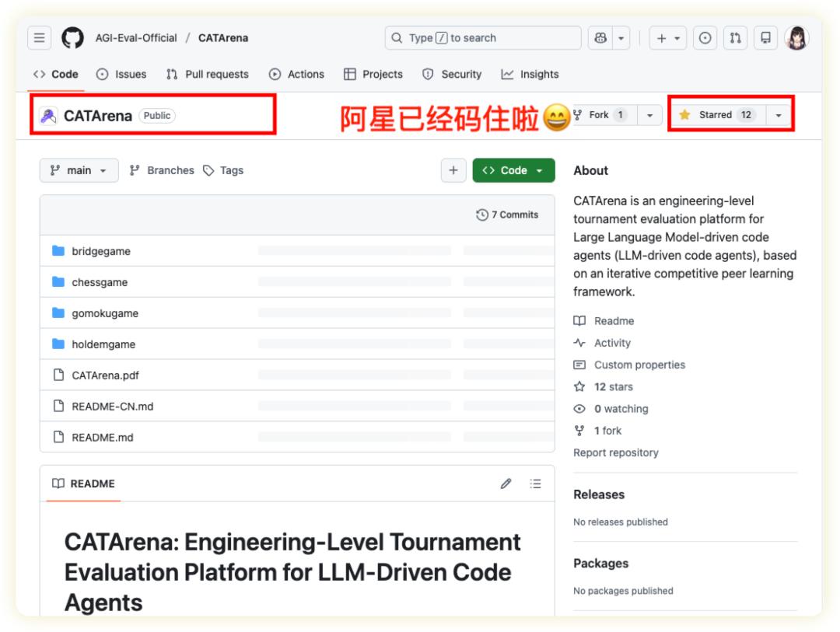Screen dimensions: 840x632
Task: Expand the green Code dropdown
Action: pyautogui.click(x=513, y=170)
